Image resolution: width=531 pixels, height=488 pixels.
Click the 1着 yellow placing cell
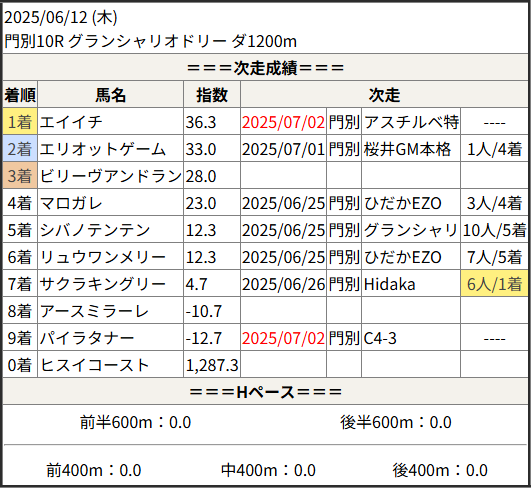point(20,122)
